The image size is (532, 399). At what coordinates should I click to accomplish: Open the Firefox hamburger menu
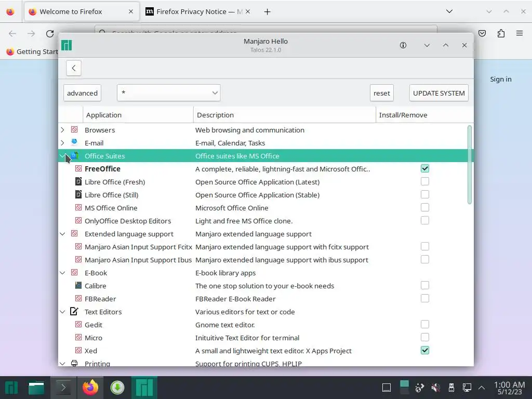click(520, 33)
